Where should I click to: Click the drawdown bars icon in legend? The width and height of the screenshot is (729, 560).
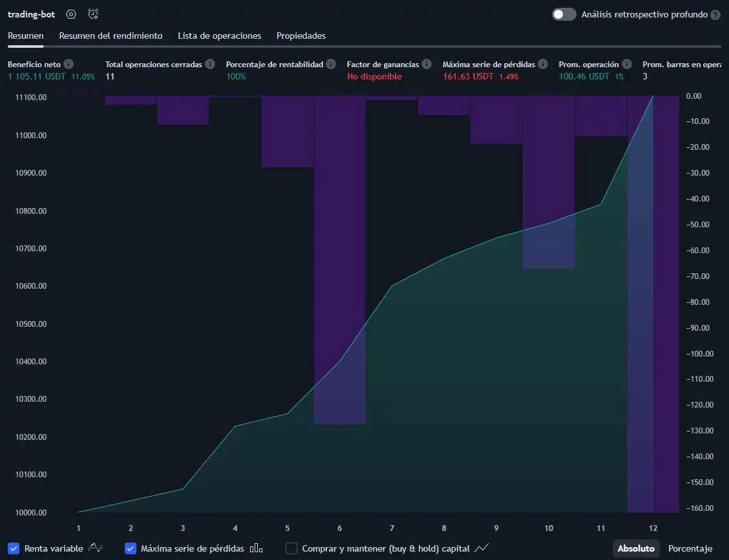tap(256, 548)
